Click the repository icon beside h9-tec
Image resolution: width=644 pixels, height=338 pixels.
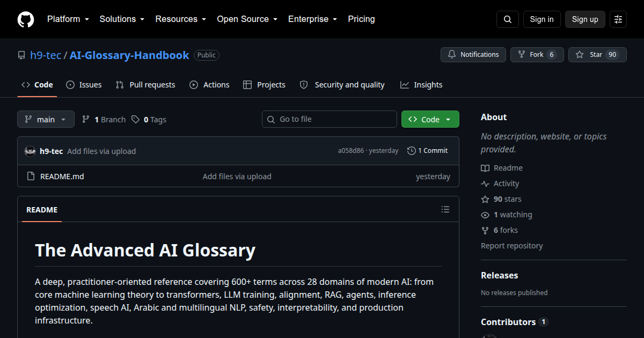point(21,55)
